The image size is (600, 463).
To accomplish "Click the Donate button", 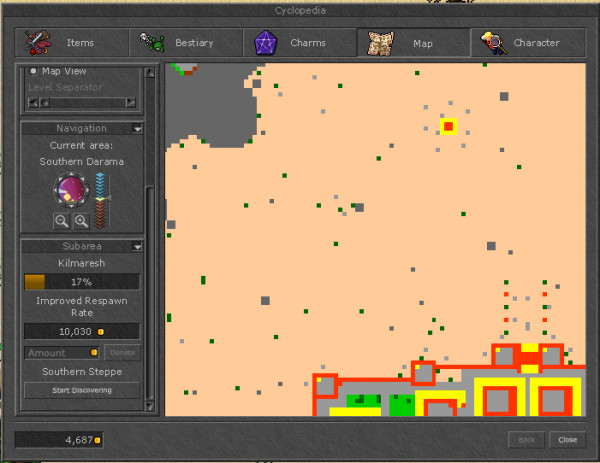I will [122, 353].
